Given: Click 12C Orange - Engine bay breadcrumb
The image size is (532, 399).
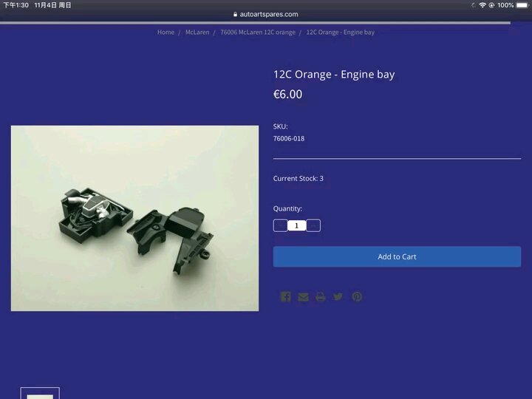Looking at the screenshot, I should coord(341,33).
